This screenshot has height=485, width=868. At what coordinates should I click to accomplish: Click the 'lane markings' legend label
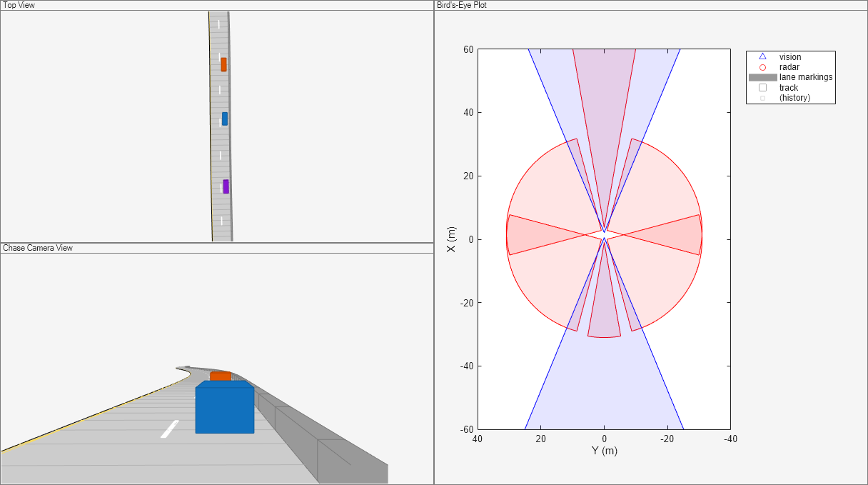click(806, 77)
